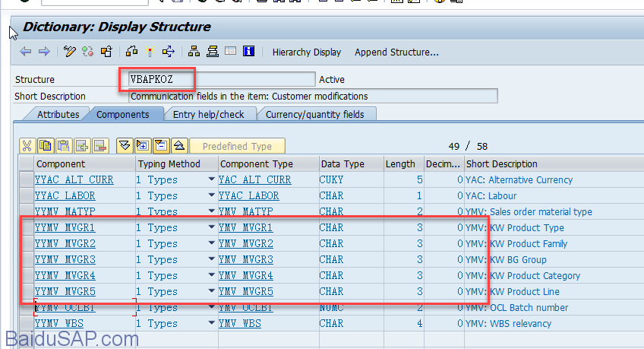Click the Display object list icon
644x349 pixels.
(x=194, y=52)
